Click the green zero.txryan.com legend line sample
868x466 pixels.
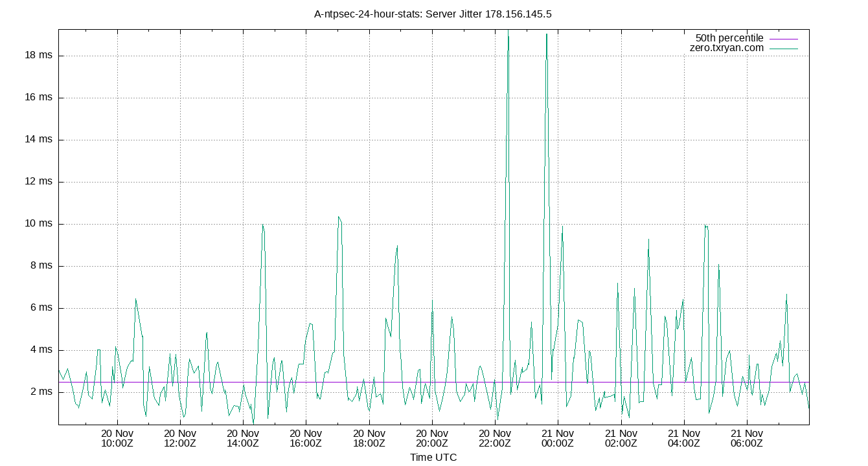(x=783, y=49)
